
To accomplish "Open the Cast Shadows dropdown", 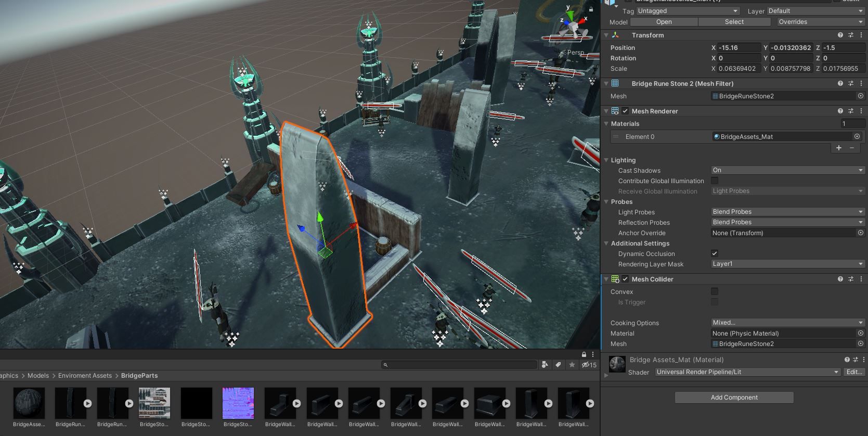I will 787,170.
